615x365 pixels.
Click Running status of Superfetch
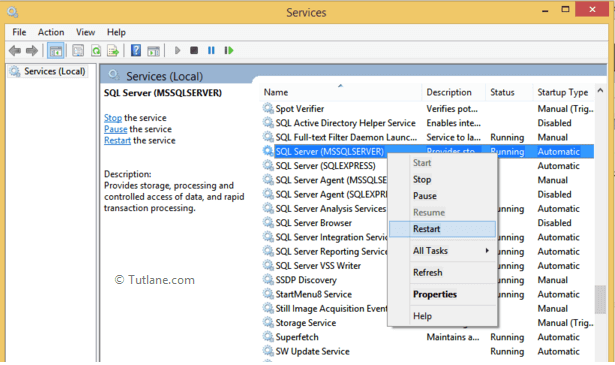tap(507, 337)
